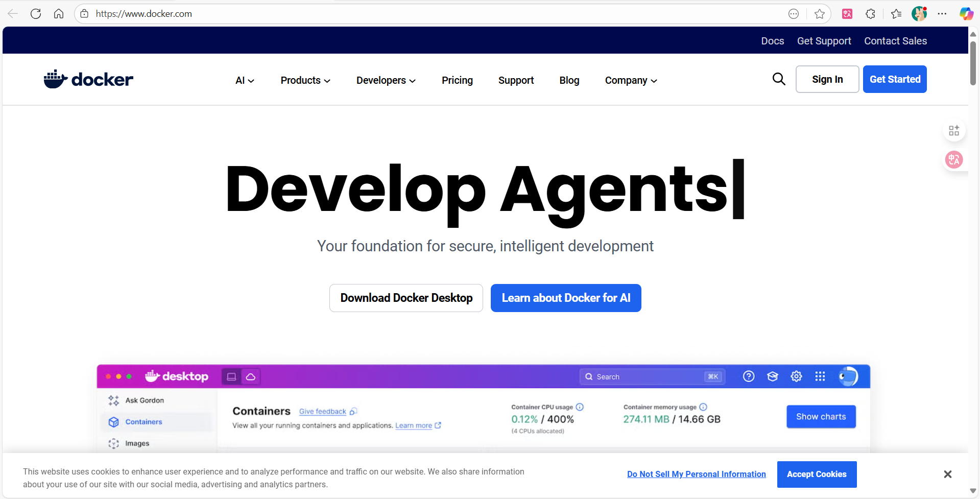
Task: Open the Support nav item
Action: click(x=516, y=81)
